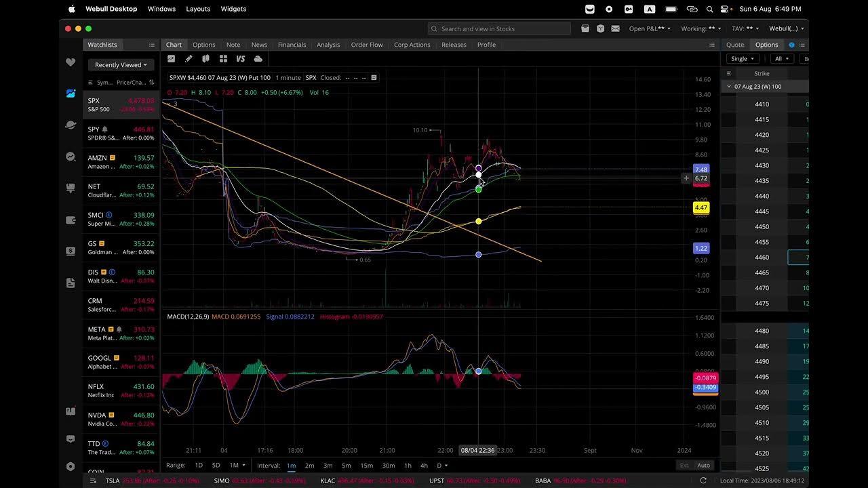Open the macOS Spotlight search icon
Viewport: 868px width, 488px height.
(709, 9)
